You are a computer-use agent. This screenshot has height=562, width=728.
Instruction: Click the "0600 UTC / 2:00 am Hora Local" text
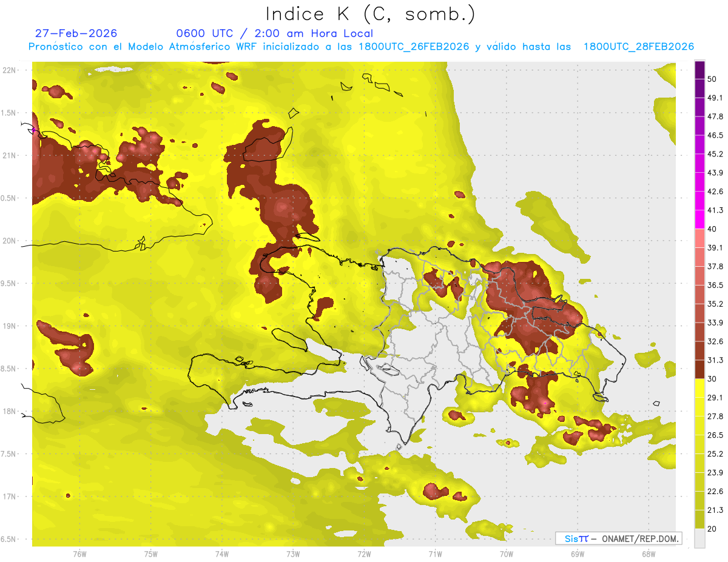[274, 33]
